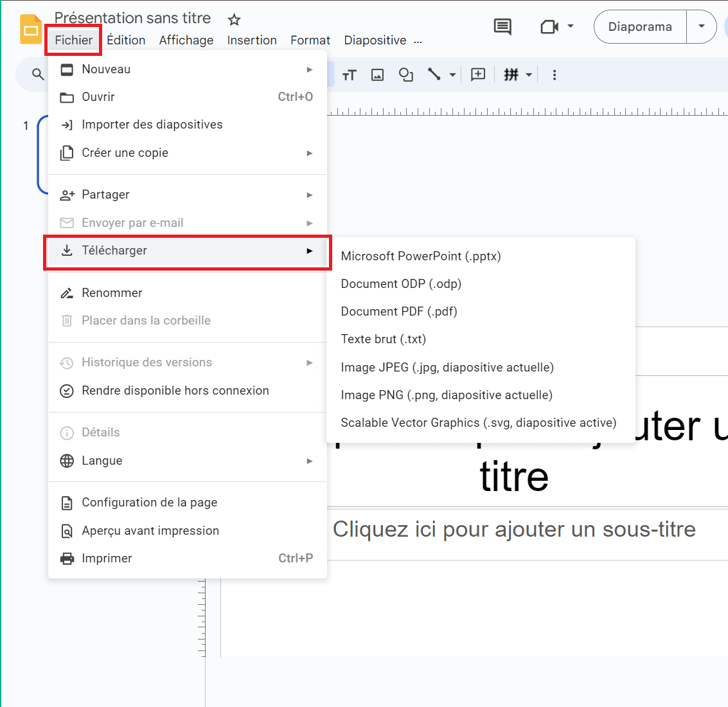Click the Google Slides logo icon
Viewport: 728px width, 707px height.
point(31,30)
